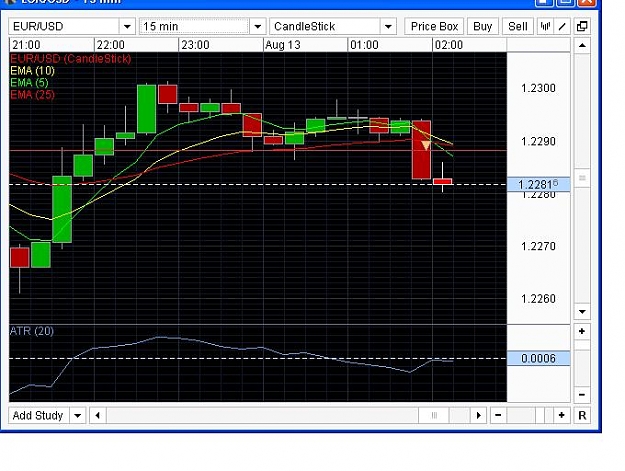The height and width of the screenshot is (471, 625).
Task: Click the Sell button
Action: (x=517, y=27)
